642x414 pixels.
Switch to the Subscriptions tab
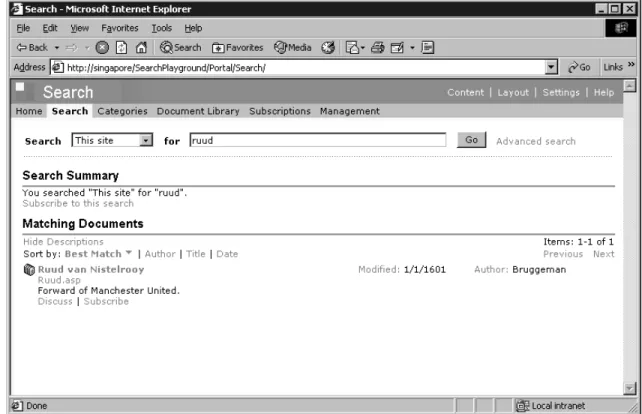coord(280,111)
